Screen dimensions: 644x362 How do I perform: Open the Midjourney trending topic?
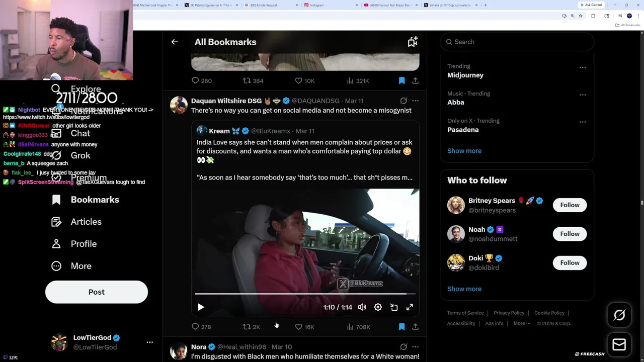465,75
